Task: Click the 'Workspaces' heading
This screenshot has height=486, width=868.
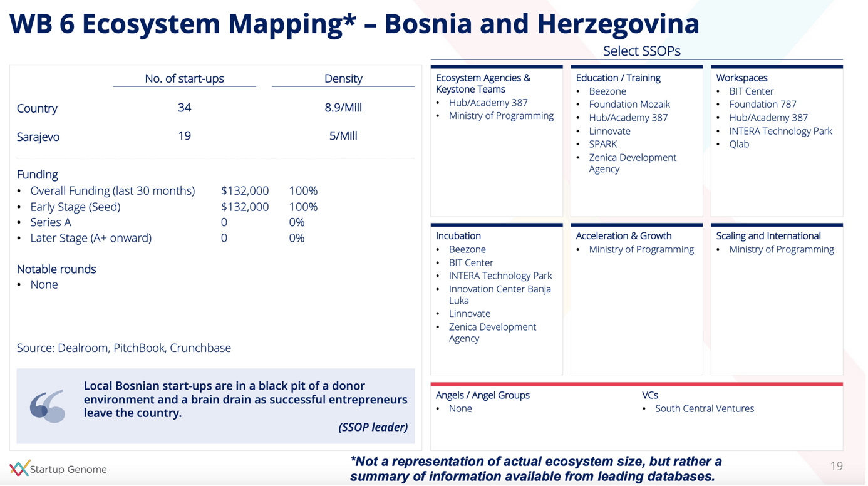Action: [741, 78]
